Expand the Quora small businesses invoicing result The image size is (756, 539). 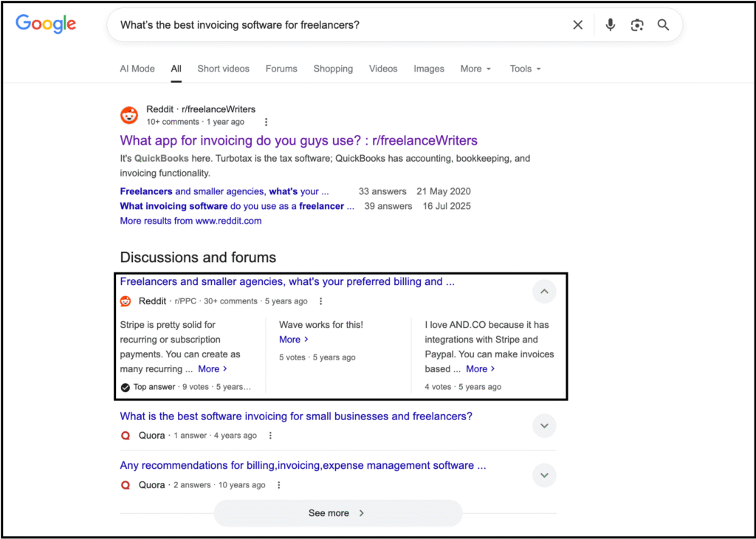click(x=544, y=426)
